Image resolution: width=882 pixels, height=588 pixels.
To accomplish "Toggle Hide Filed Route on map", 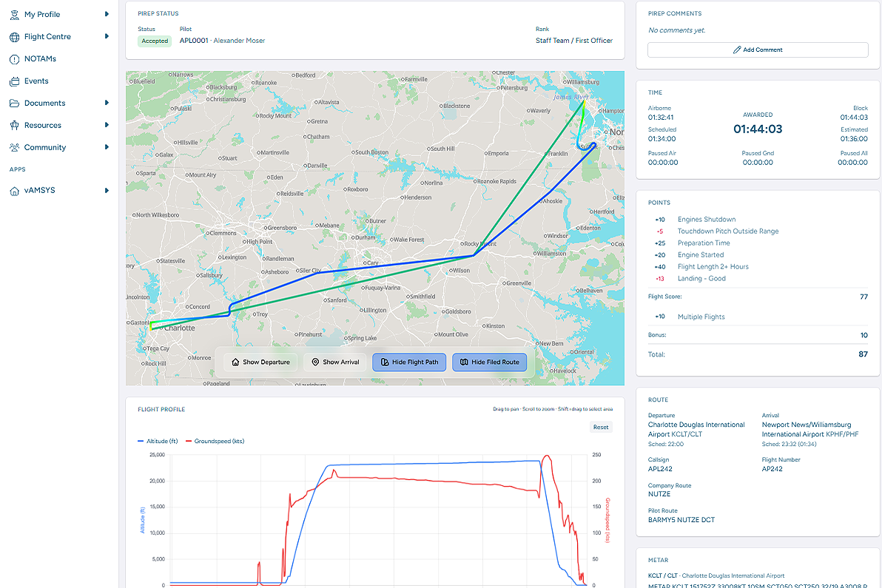I will pyautogui.click(x=489, y=362).
